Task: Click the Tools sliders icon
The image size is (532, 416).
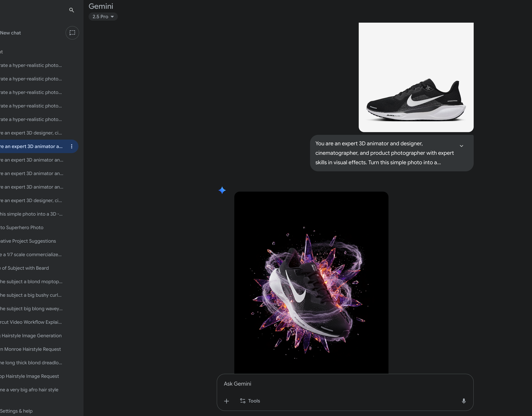Action: (242, 401)
